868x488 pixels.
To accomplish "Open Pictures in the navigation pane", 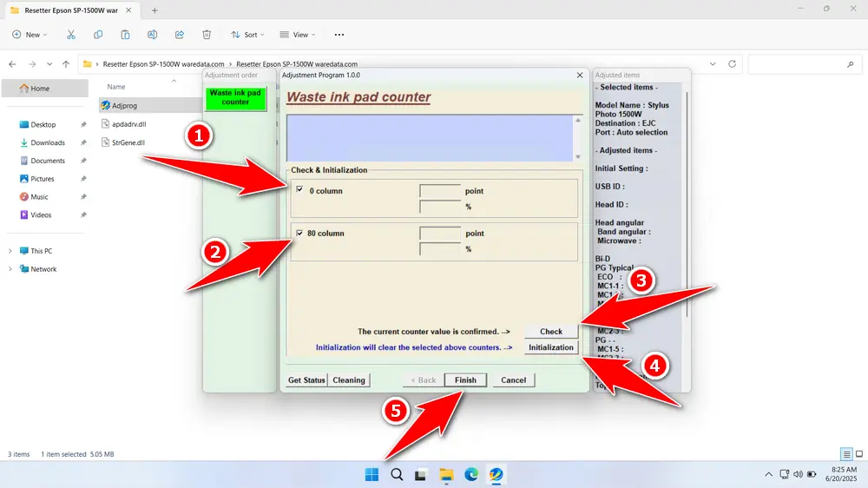I will [x=42, y=179].
